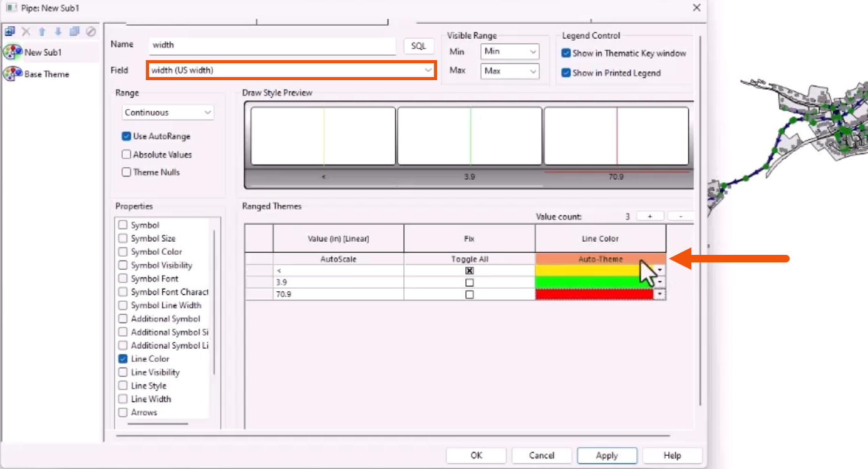Move the sub-theme down with the down arrow
The height and width of the screenshot is (469, 868).
pos(58,31)
